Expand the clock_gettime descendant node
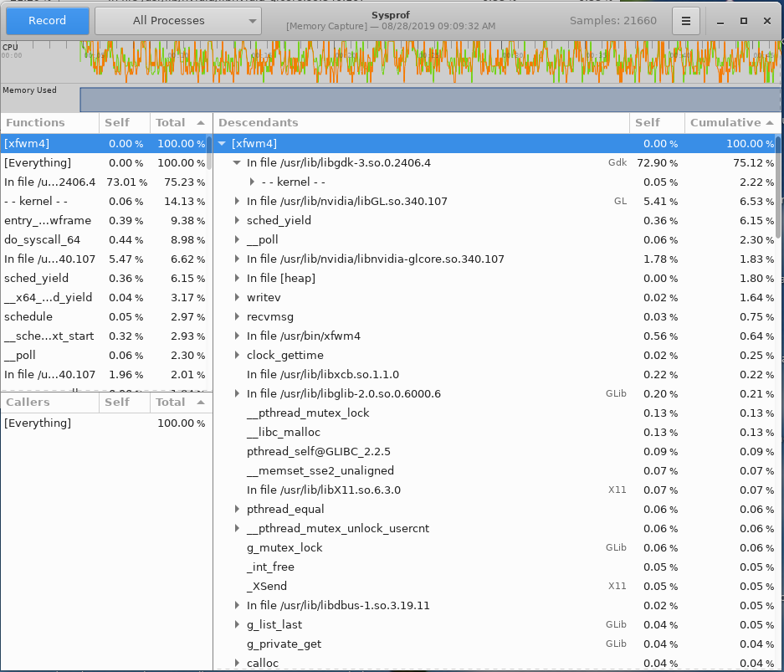 click(238, 356)
